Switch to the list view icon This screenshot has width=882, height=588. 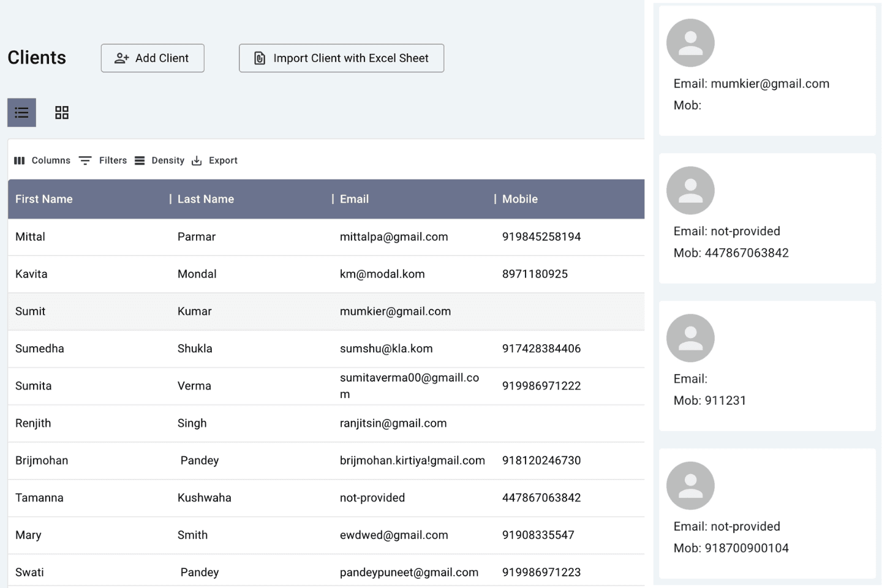pos(21,113)
